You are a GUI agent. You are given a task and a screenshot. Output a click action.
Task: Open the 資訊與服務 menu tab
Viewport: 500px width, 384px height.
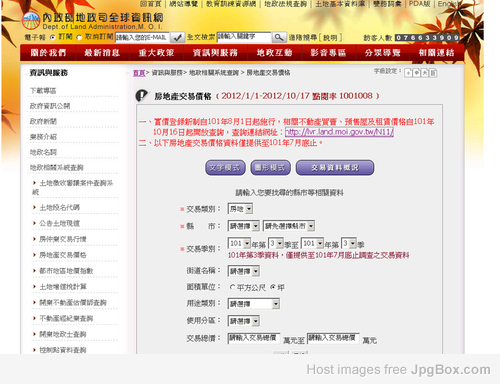click(215, 53)
